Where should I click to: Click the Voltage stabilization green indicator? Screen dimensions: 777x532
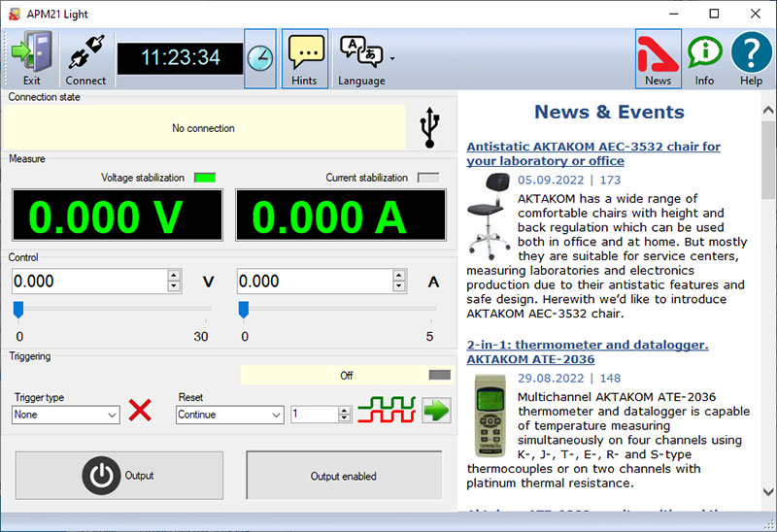point(205,178)
